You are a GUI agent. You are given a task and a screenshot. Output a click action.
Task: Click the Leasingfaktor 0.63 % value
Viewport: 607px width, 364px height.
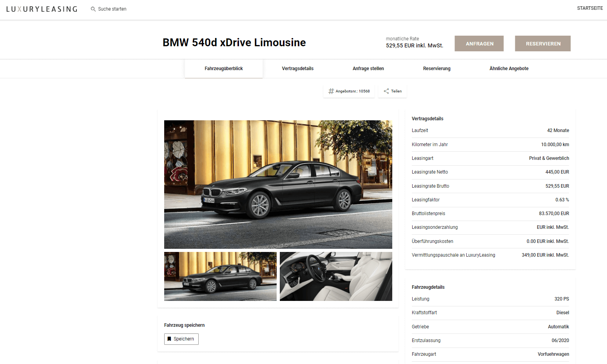tap(562, 200)
